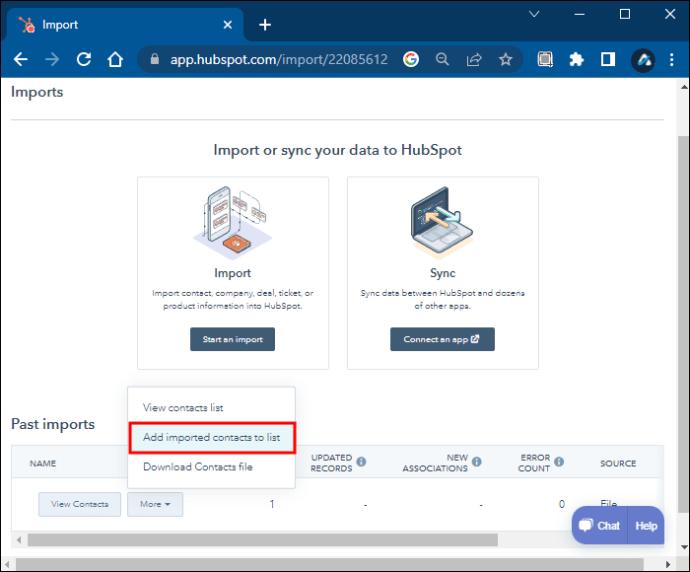This screenshot has width=690, height=572.
Task: Click the View Contacts button
Action: point(80,504)
